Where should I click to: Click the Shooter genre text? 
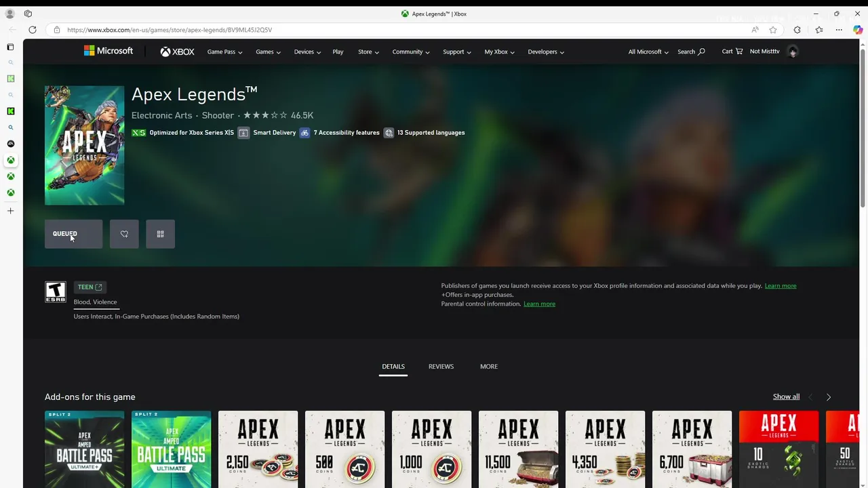(218, 115)
